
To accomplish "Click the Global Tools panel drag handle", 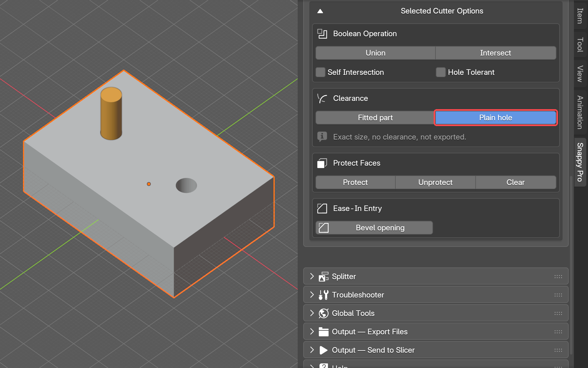I will coord(558,313).
